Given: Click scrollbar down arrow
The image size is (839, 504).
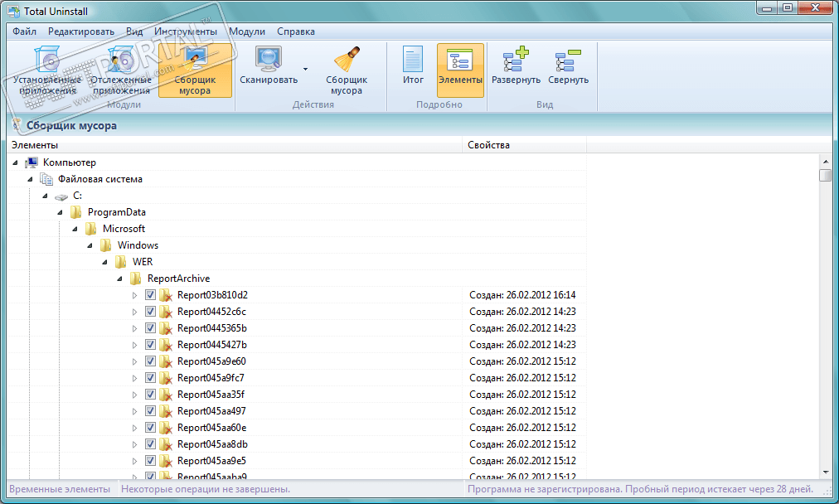Looking at the screenshot, I should (x=825, y=472).
